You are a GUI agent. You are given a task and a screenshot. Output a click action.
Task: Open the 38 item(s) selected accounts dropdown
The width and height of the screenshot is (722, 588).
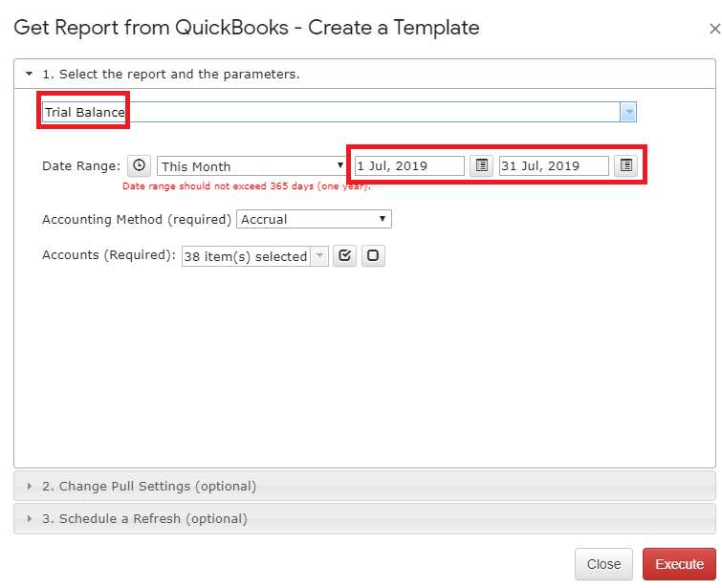255,256
